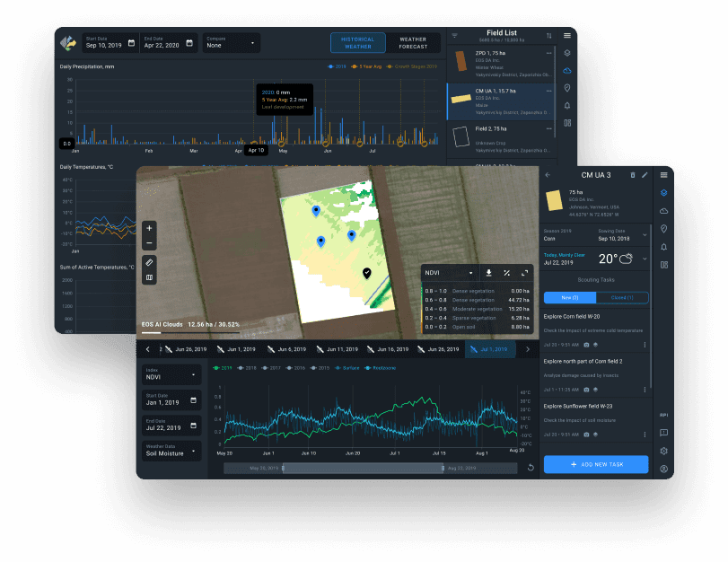This screenshot has height=562, width=728.
Task: Toggle the 2018 series in the NDVI chart legend
Action: 247,368
